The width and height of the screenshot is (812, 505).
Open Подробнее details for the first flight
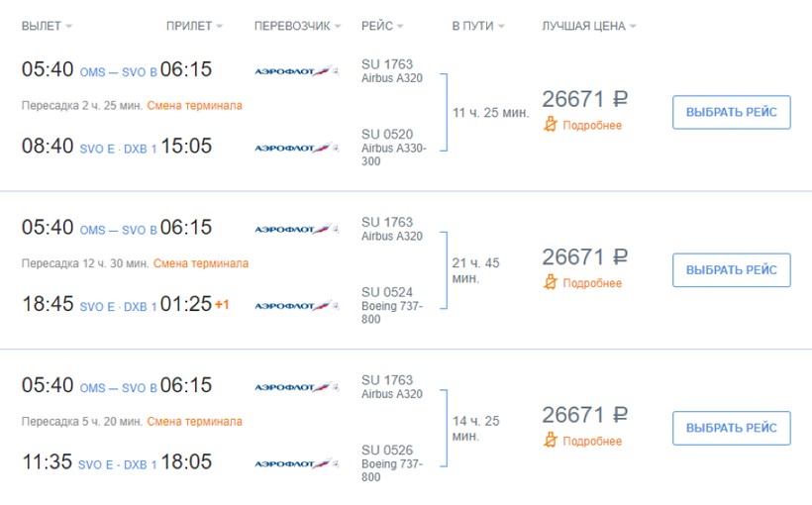pos(592,125)
